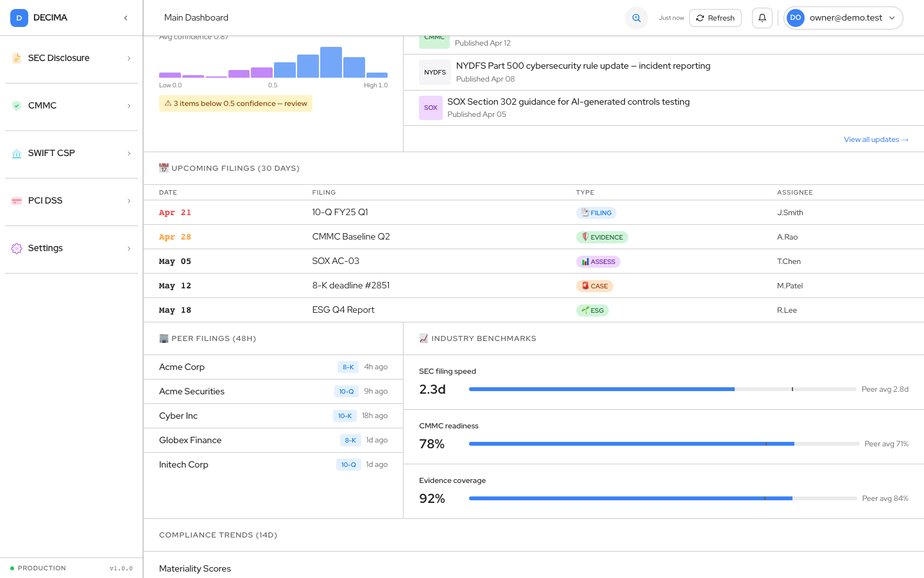The width and height of the screenshot is (924, 578).
Task: Open the notifications bell
Action: pyautogui.click(x=762, y=18)
